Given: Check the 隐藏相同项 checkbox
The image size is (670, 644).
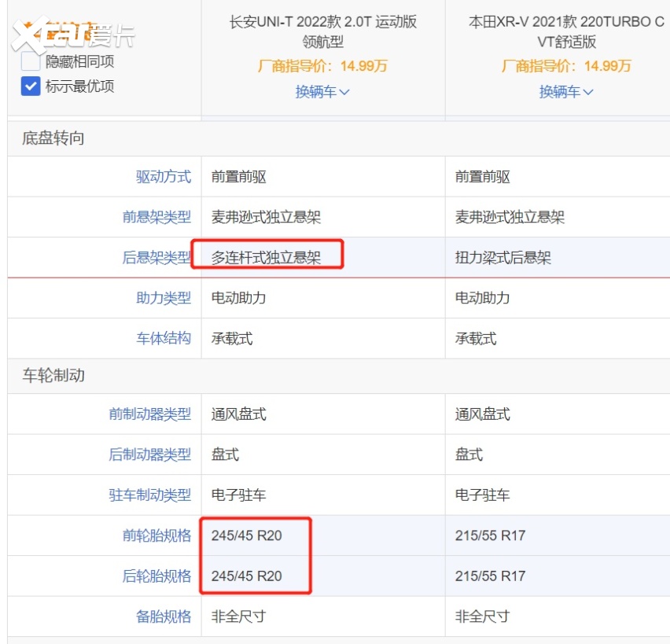Looking at the screenshot, I should (31, 61).
